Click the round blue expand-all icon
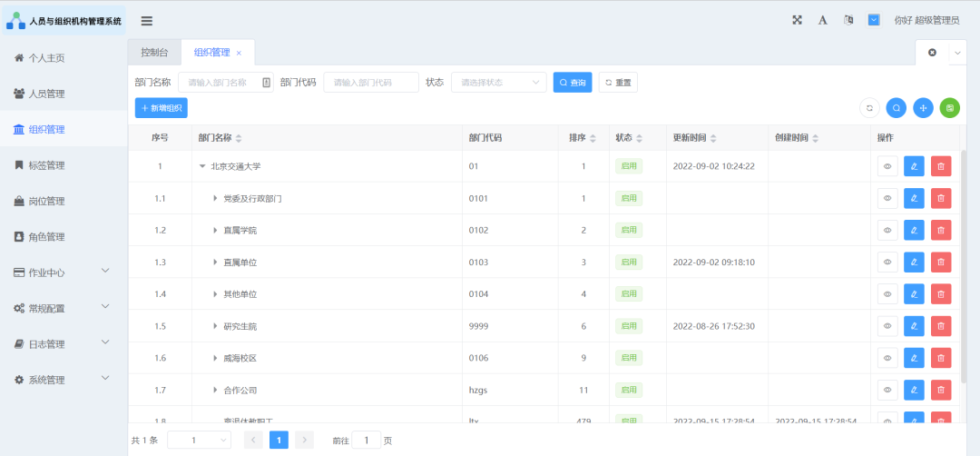980x456 pixels. (923, 107)
